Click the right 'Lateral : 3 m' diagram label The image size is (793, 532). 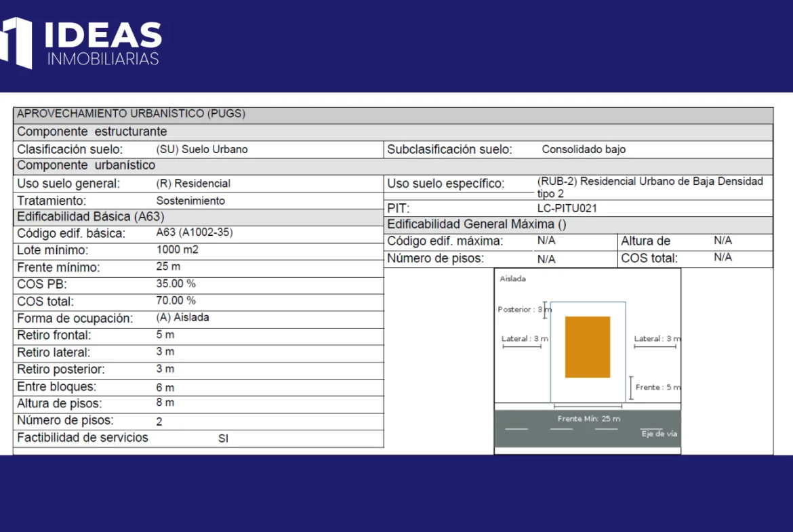[657, 339]
